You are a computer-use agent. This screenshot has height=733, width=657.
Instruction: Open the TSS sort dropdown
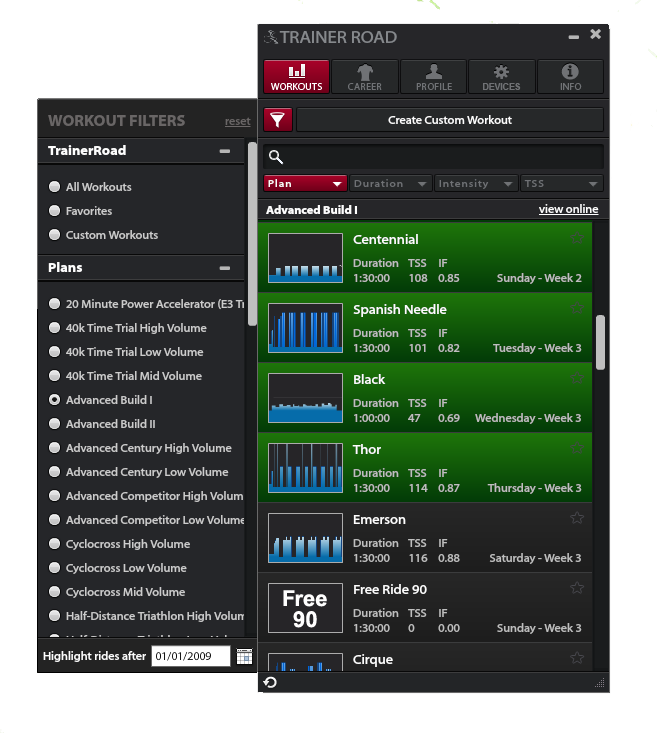[562, 183]
